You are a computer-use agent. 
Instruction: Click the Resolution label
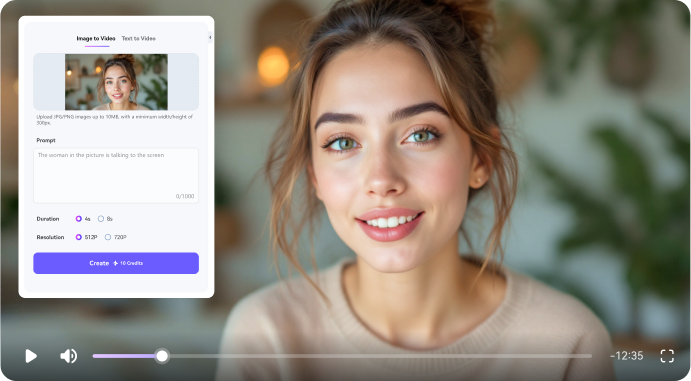tap(50, 237)
